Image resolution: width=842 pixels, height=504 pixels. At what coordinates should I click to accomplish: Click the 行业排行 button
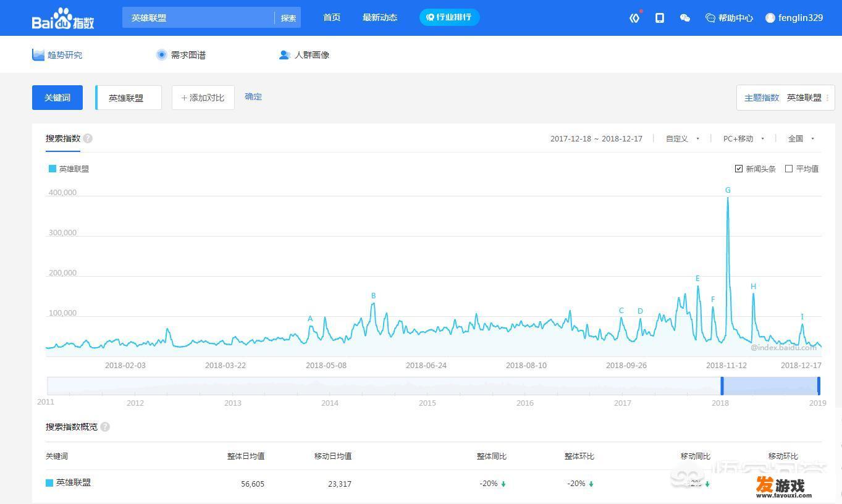click(x=450, y=17)
